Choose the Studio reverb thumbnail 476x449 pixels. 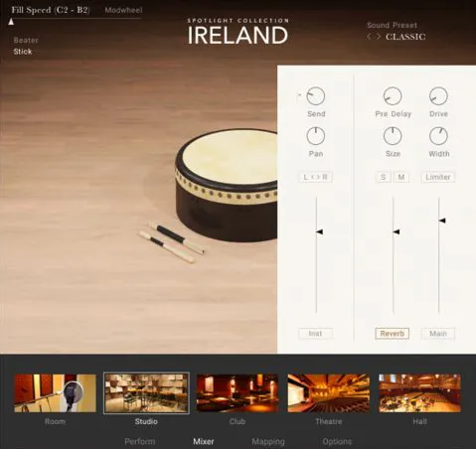pos(146,393)
